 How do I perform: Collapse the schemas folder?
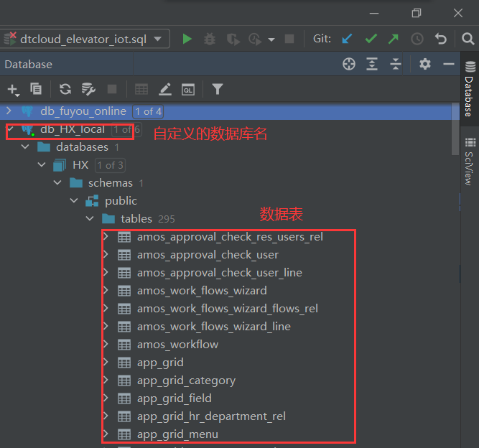pyautogui.click(x=57, y=183)
